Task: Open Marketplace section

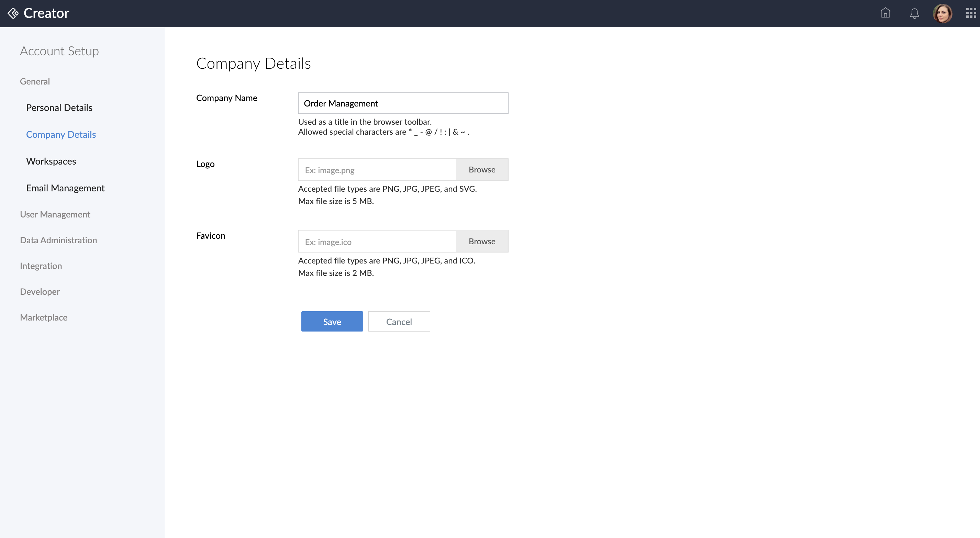Action: (44, 317)
